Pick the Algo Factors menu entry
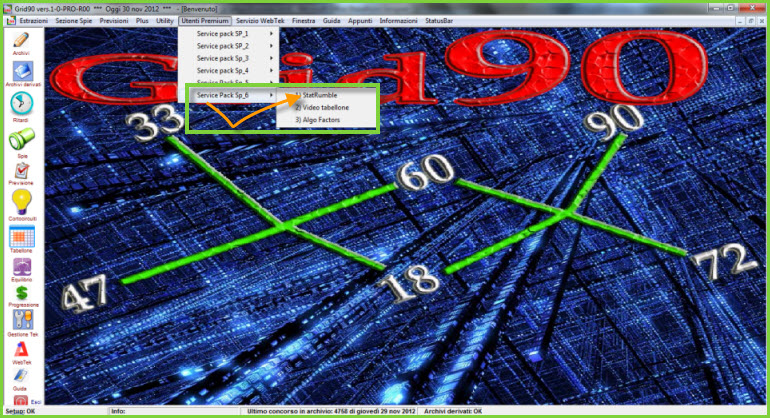This screenshot has height=418, width=770. 316,118
